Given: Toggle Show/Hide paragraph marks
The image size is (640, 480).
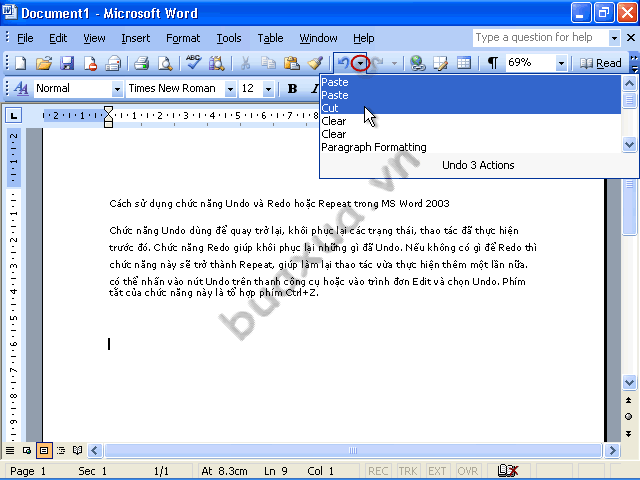Looking at the screenshot, I should tap(493, 63).
